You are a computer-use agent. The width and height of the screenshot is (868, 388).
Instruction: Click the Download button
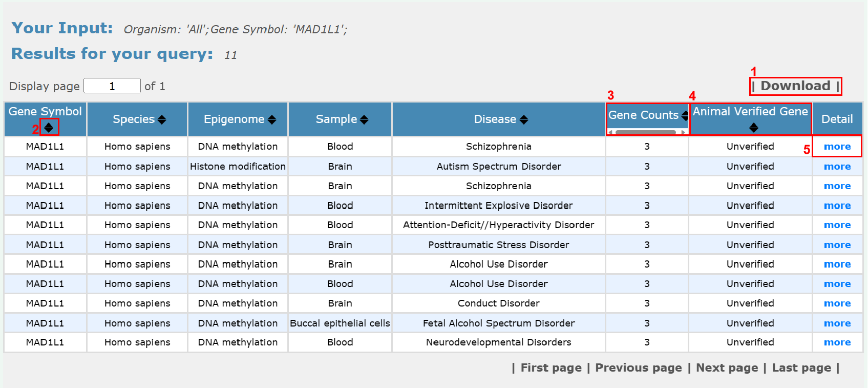pos(795,86)
